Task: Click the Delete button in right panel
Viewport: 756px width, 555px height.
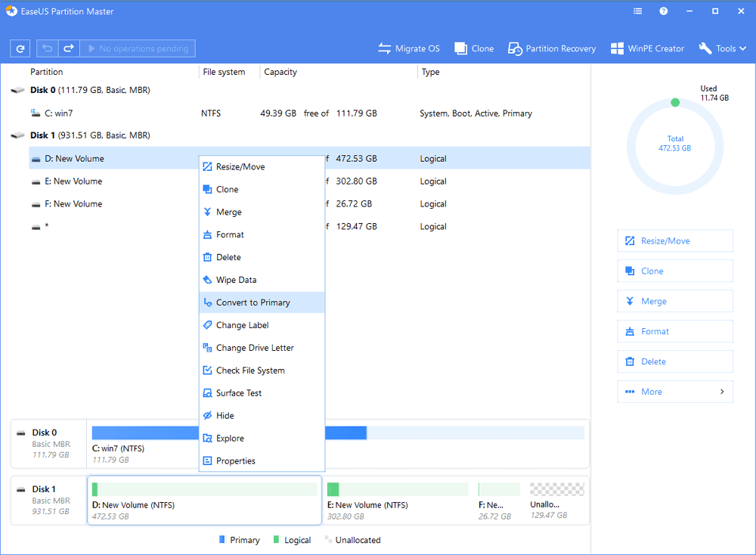Action: click(675, 361)
